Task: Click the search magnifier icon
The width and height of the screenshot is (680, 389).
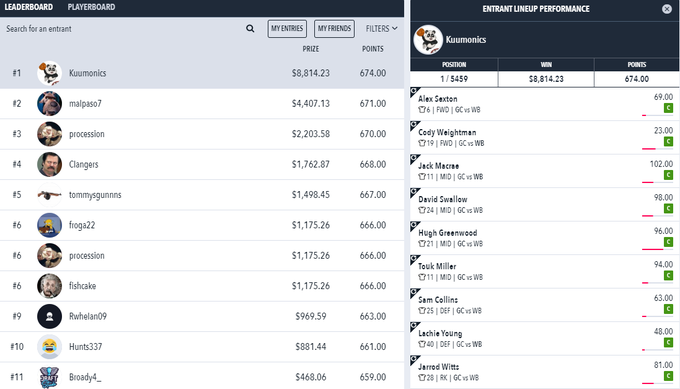Action: 250,29
